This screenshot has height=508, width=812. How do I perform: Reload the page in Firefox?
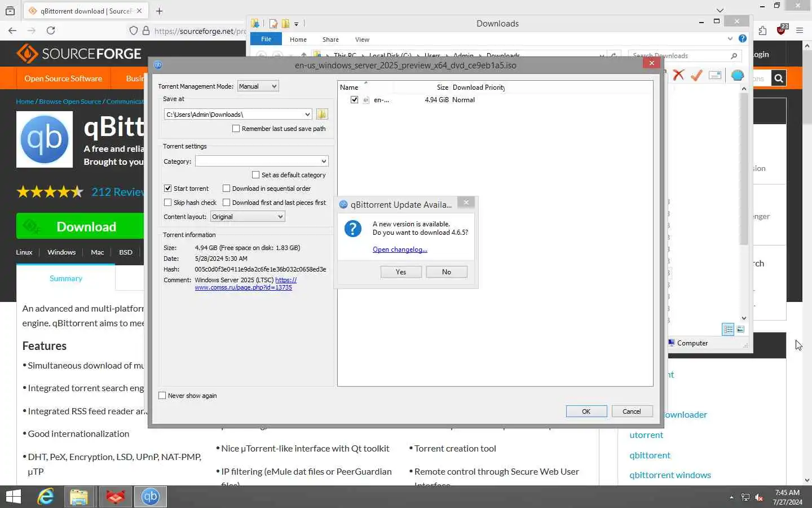coord(51,30)
